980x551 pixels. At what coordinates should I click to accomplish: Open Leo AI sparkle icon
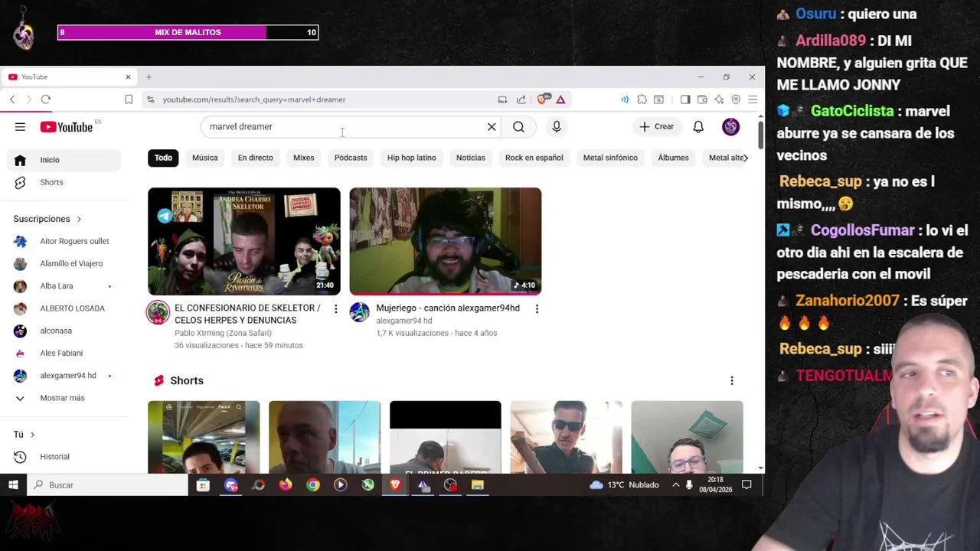tap(719, 99)
